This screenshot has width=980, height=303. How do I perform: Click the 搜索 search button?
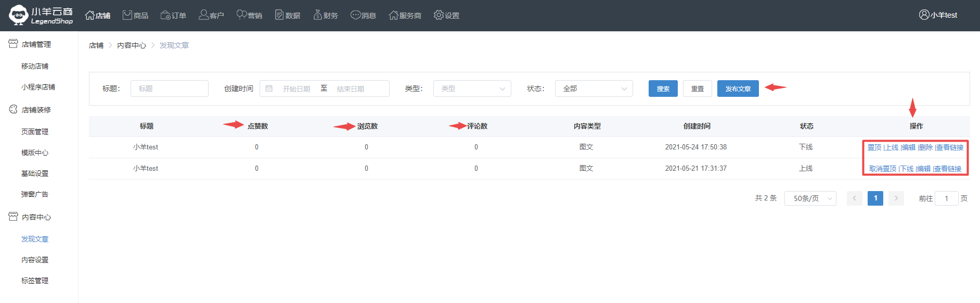point(663,89)
